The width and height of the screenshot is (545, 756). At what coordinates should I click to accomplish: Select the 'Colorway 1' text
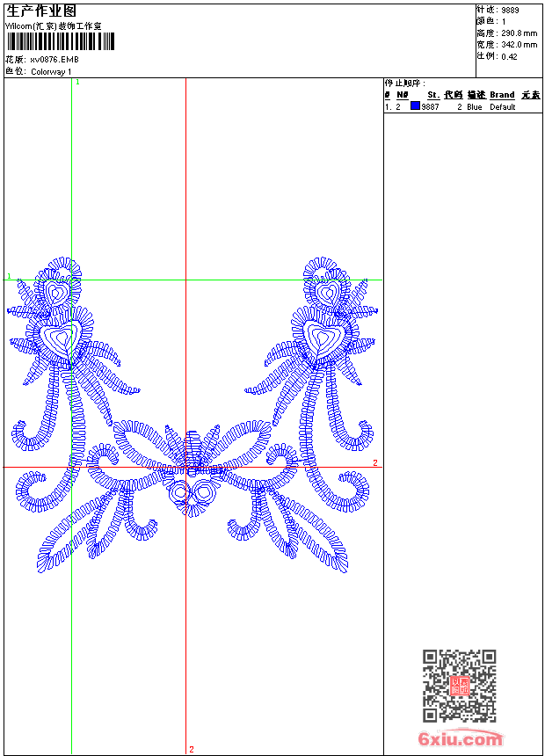tap(51, 72)
